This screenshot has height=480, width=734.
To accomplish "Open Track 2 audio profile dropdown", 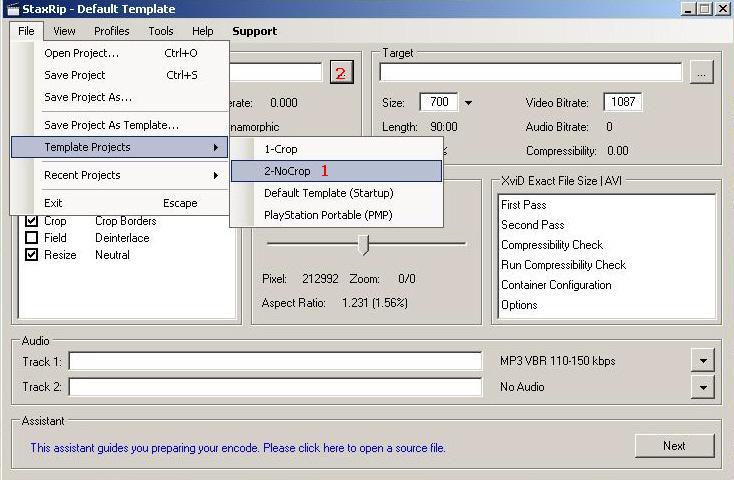I will click(703, 387).
